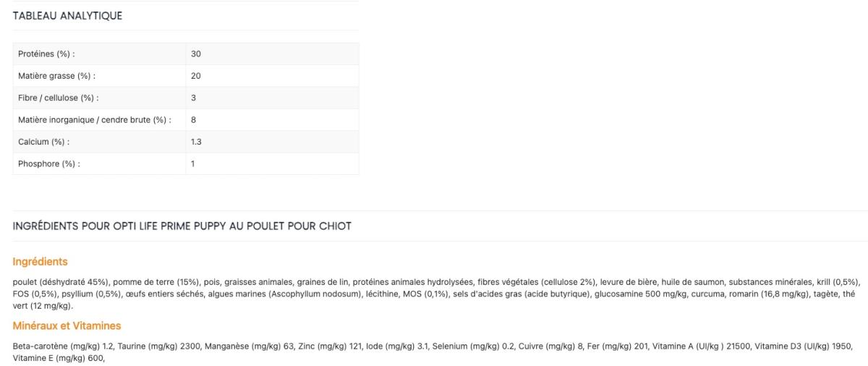The height and width of the screenshot is (366, 868).
Task: Click the ash value 8 cell
Action: point(193,120)
